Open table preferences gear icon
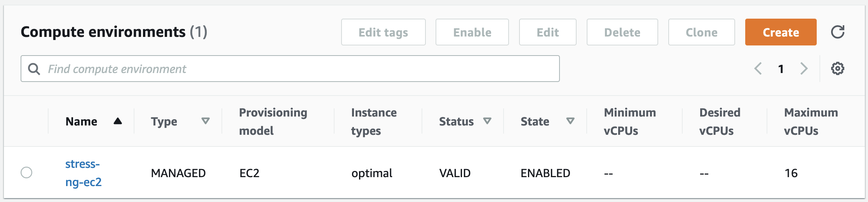Image resolution: width=868 pixels, height=202 pixels. tap(837, 69)
